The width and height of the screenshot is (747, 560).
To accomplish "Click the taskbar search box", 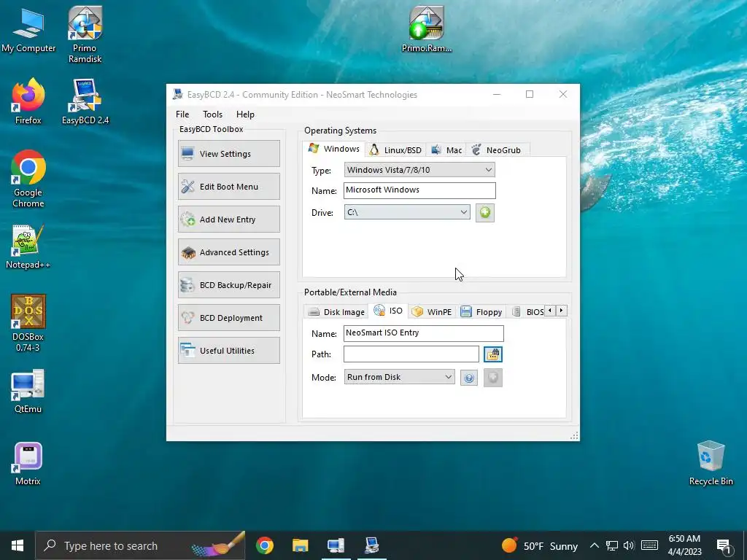I will point(140,545).
